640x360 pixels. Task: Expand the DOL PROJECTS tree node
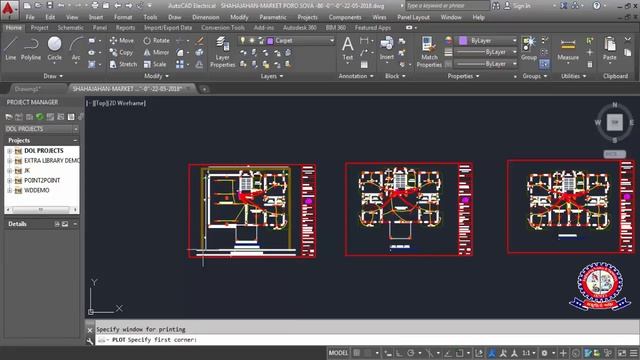9,151
